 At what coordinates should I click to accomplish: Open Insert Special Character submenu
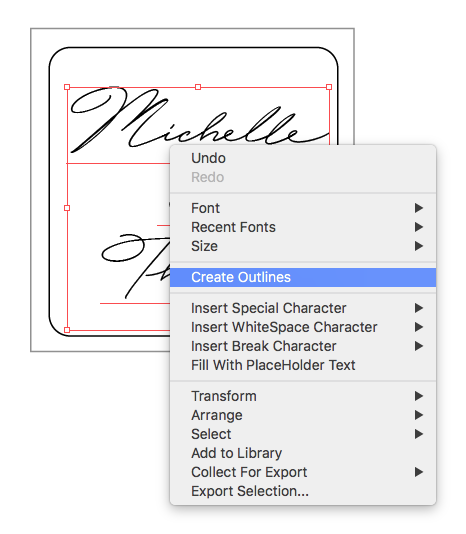(303, 308)
